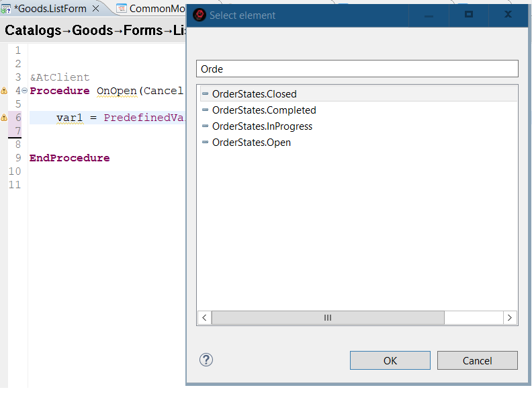Click the icon beside OrderStates.Closed
The height and width of the screenshot is (400, 532).
tap(205, 94)
